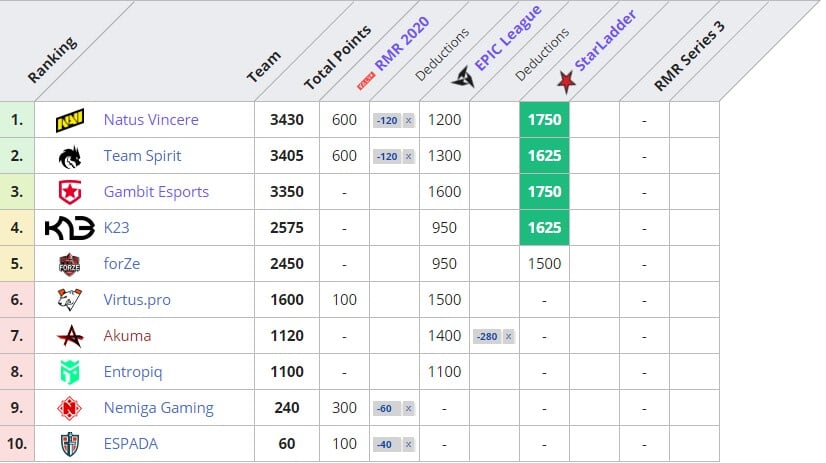Click the Team Spirit dragon logo
The image size is (826, 463).
coord(70,156)
